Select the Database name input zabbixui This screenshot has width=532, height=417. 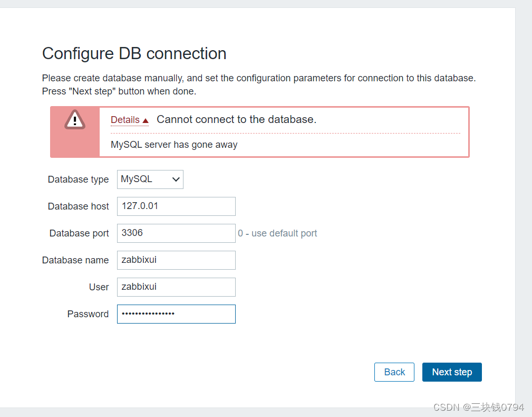point(176,260)
